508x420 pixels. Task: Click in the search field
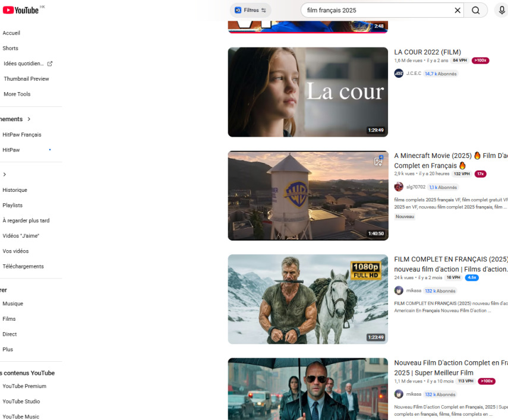[374, 10]
